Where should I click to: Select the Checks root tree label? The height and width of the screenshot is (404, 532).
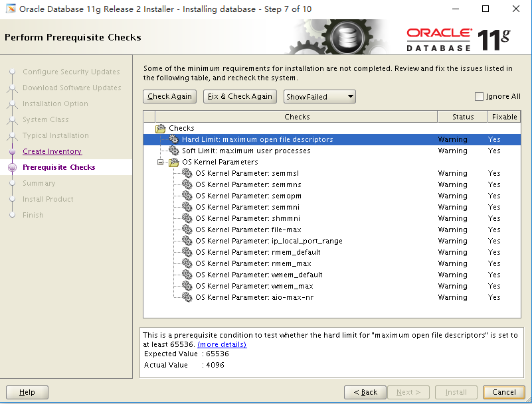coord(181,128)
